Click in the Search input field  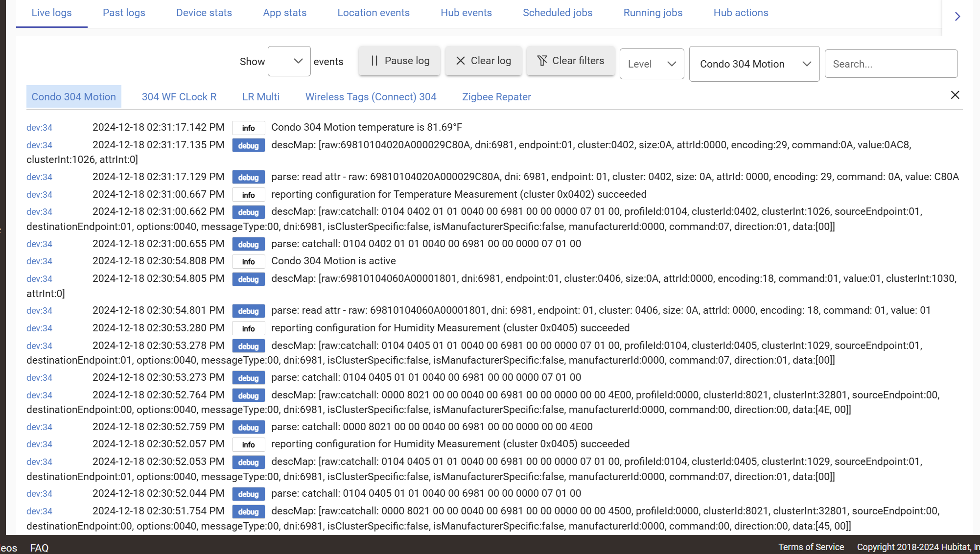pos(890,64)
